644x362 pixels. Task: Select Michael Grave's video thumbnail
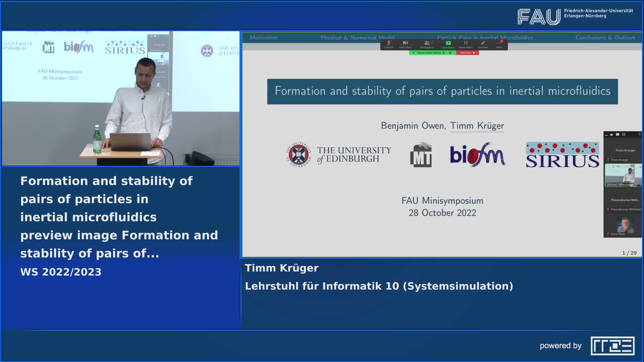(x=623, y=175)
